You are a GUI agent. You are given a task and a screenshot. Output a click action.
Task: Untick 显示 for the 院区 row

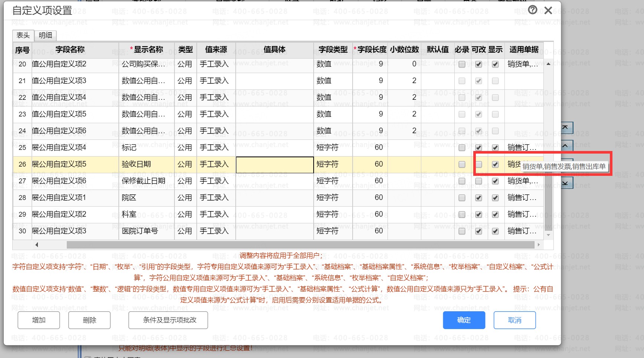point(495,198)
